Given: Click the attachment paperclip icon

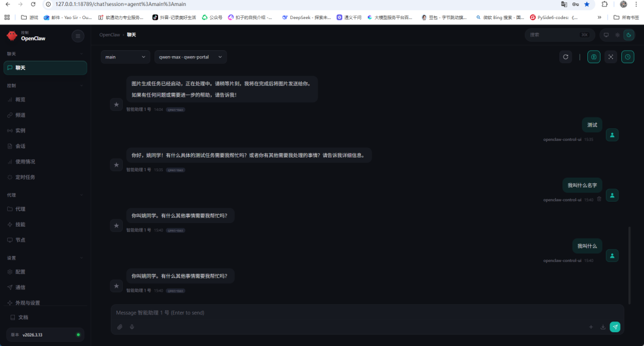Looking at the screenshot, I should (120, 327).
